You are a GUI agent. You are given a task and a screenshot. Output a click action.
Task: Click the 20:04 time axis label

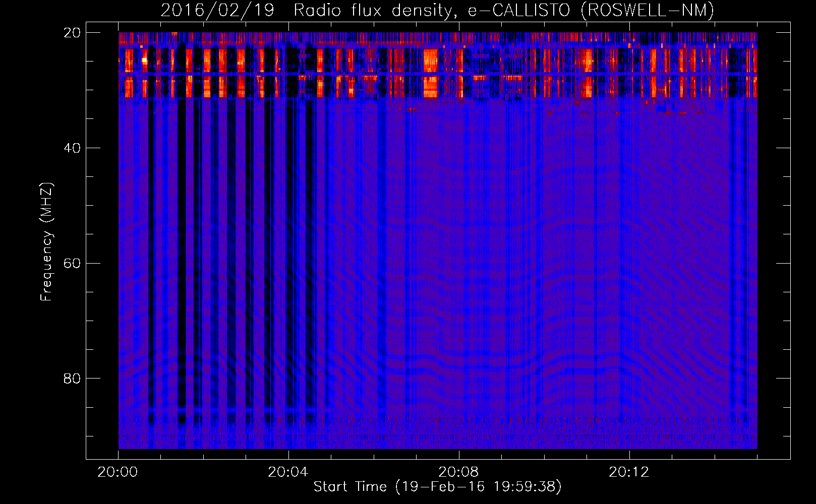[288, 472]
